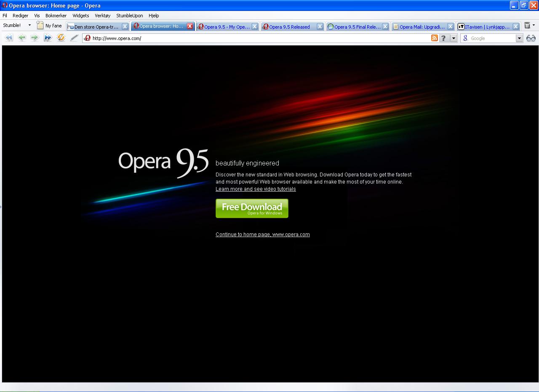Open the Widgets menu
The width and height of the screenshot is (539, 392).
coord(81,16)
